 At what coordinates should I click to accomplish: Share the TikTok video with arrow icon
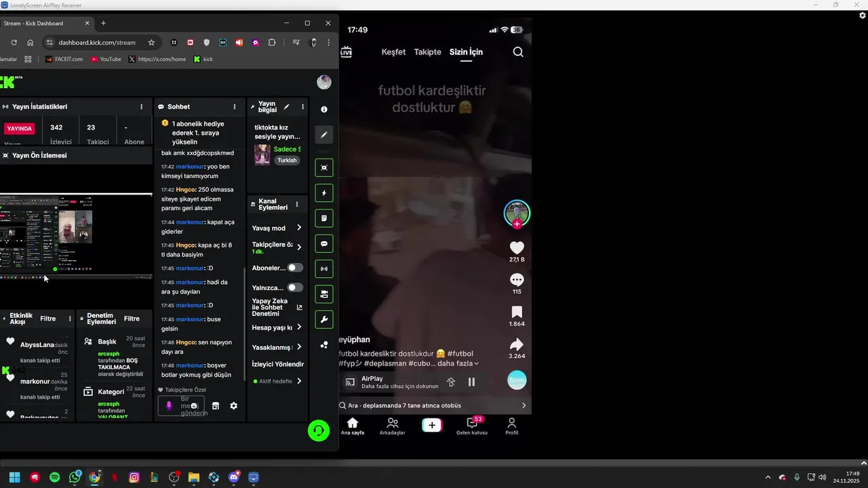click(517, 344)
